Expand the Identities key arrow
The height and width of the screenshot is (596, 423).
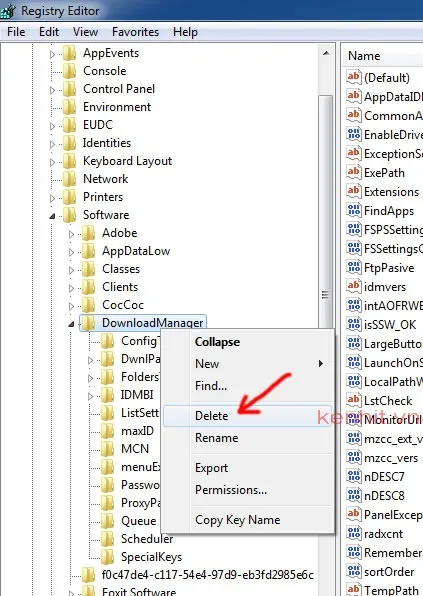52,144
